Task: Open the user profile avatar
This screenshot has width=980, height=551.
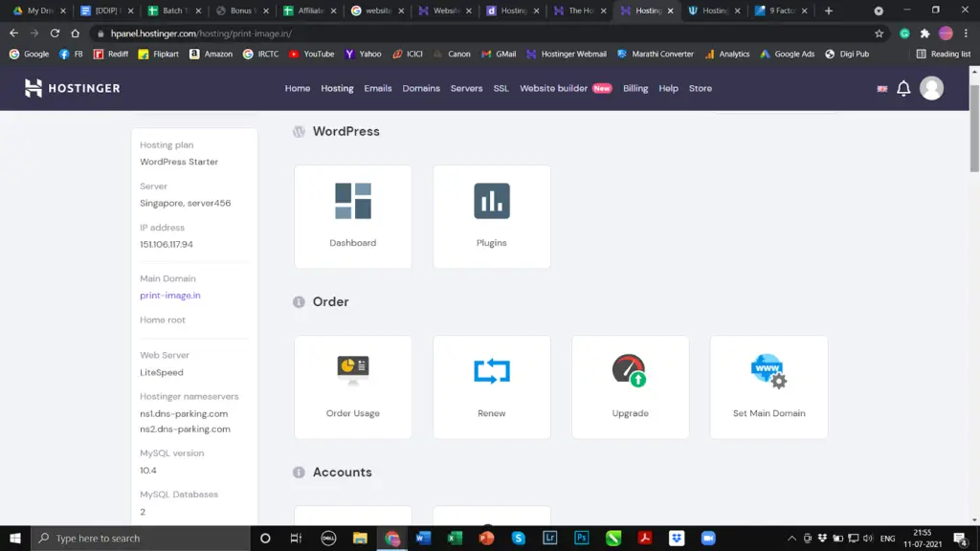Action: [x=931, y=88]
